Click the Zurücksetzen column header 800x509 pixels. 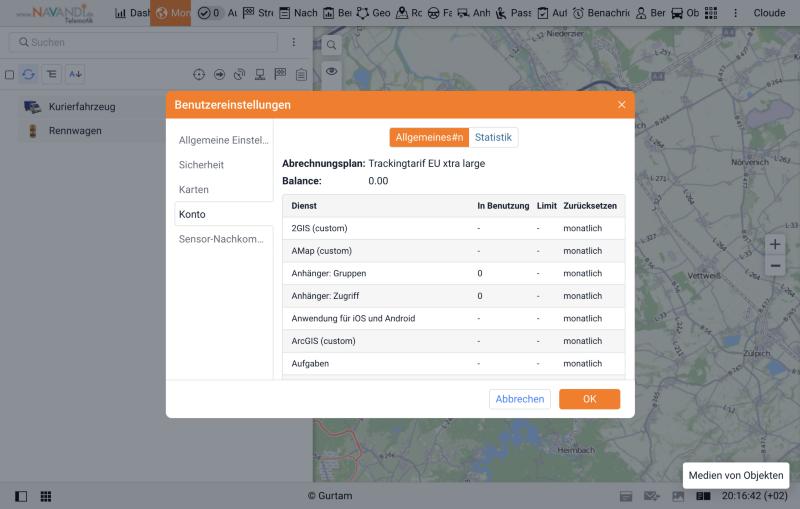pyautogui.click(x=590, y=206)
